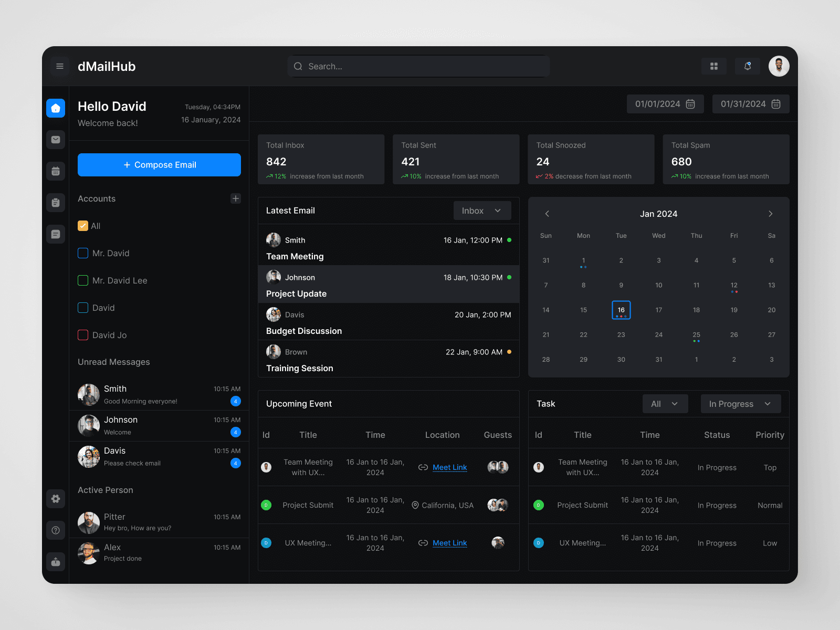Click Total Snoozed 24 card
This screenshot has width=840, height=630.
pos(591,159)
